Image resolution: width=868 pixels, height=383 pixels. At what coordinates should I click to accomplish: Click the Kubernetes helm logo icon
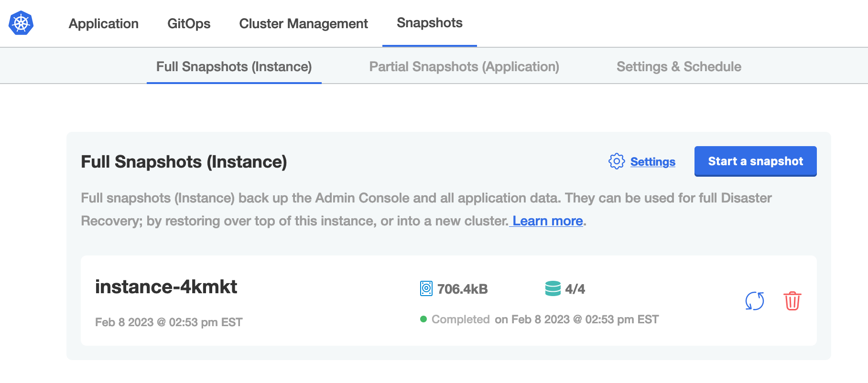tap(21, 23)
